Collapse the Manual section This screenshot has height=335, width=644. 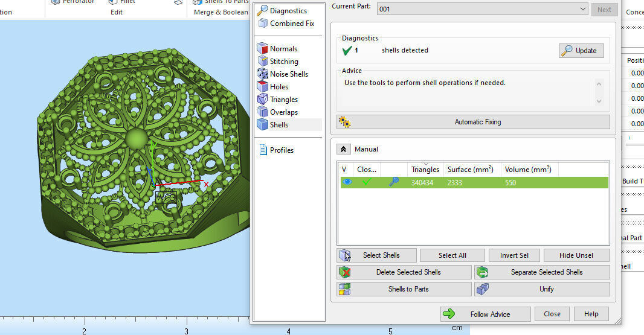343,150
